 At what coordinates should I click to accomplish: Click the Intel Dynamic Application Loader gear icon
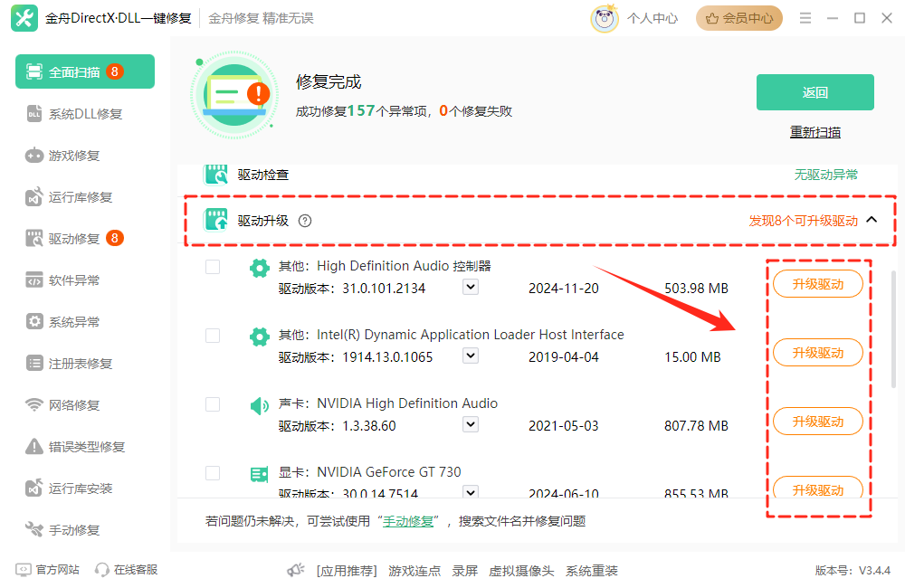259,337
